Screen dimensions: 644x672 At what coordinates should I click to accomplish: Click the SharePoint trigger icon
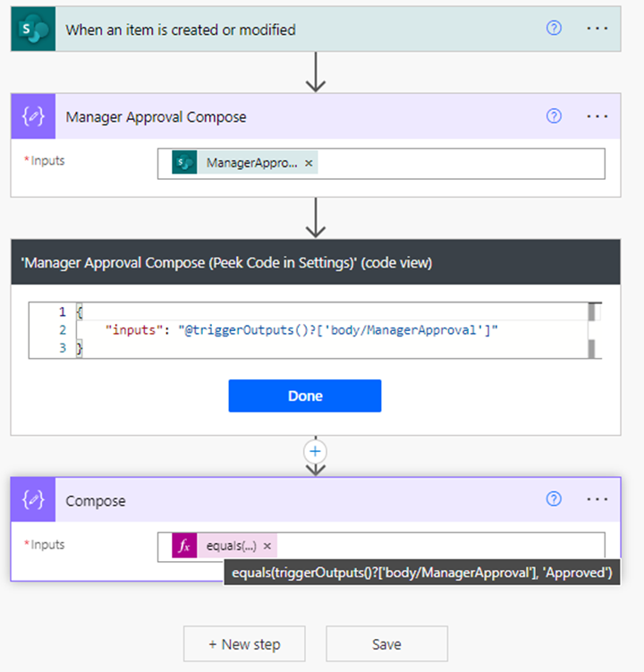33,29
